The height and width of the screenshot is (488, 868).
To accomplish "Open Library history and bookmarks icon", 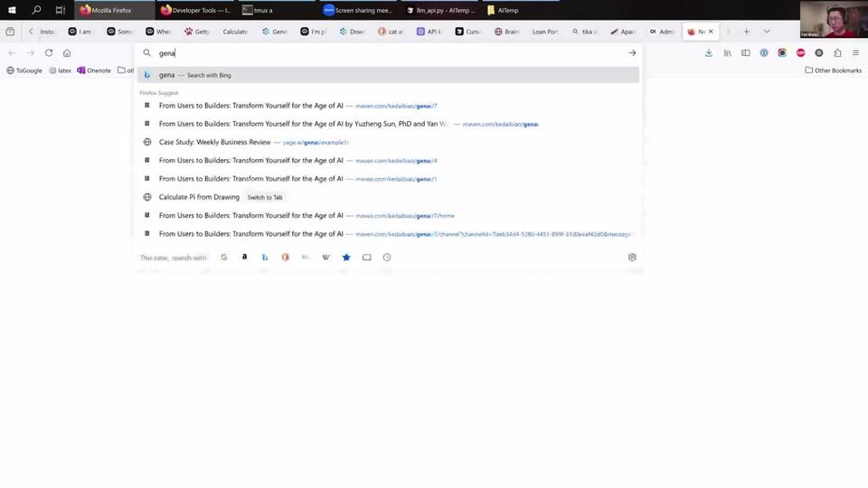I will click(727, 53).
